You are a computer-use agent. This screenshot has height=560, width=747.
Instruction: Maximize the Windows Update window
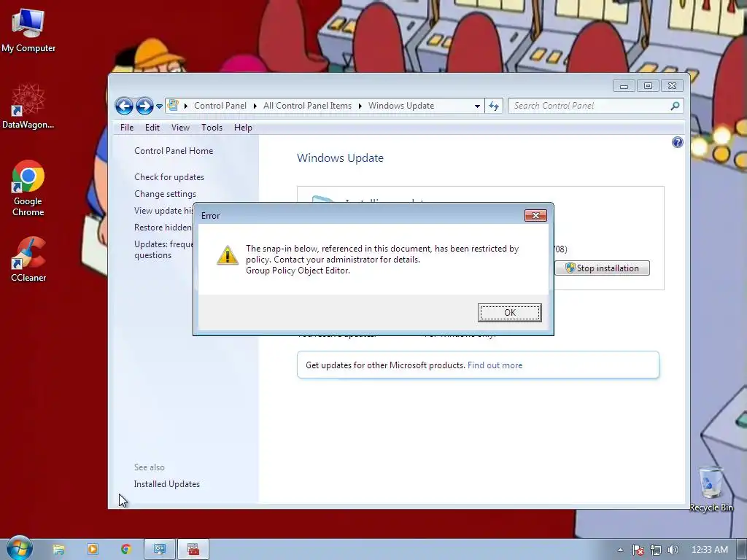648,86
